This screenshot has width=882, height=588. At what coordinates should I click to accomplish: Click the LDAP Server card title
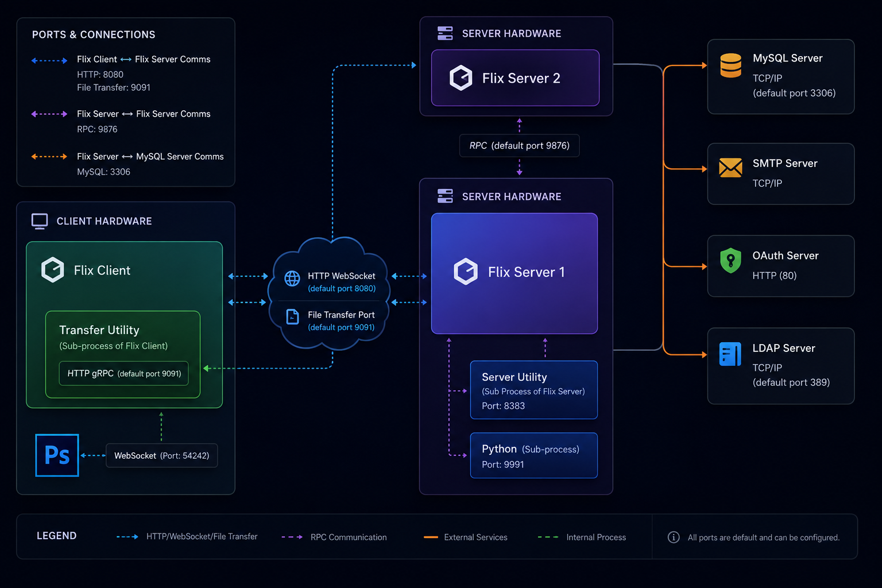[784, 348]
